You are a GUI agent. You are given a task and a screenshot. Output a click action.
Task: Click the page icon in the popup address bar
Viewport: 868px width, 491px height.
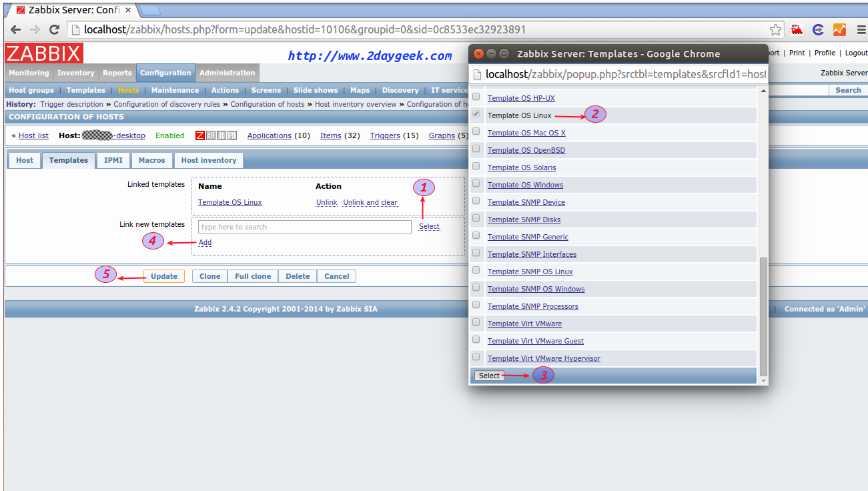(477, 74)
